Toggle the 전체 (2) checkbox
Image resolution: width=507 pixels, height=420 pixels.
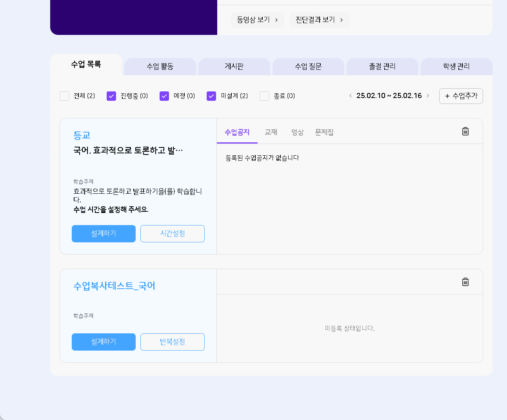pos(64,96)
